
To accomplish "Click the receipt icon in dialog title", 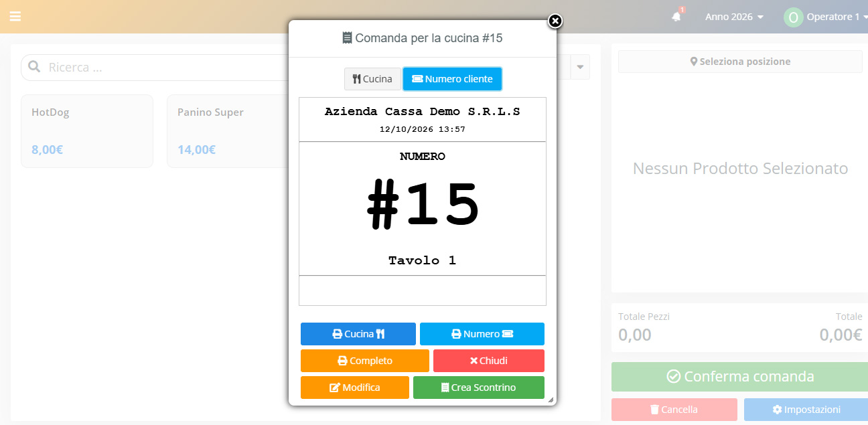I will pos(347,38).
